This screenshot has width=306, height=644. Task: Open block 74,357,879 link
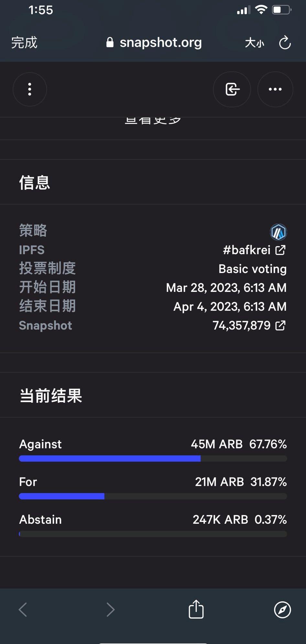241,326
